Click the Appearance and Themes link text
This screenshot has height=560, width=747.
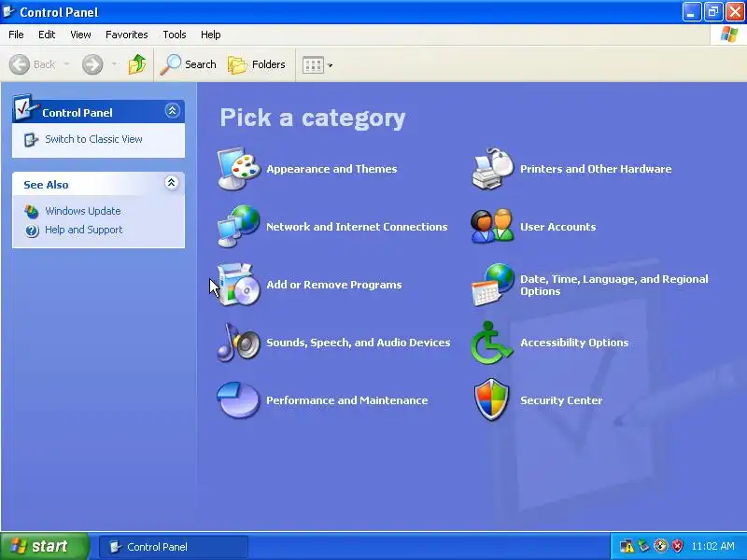tap(331, 169)
